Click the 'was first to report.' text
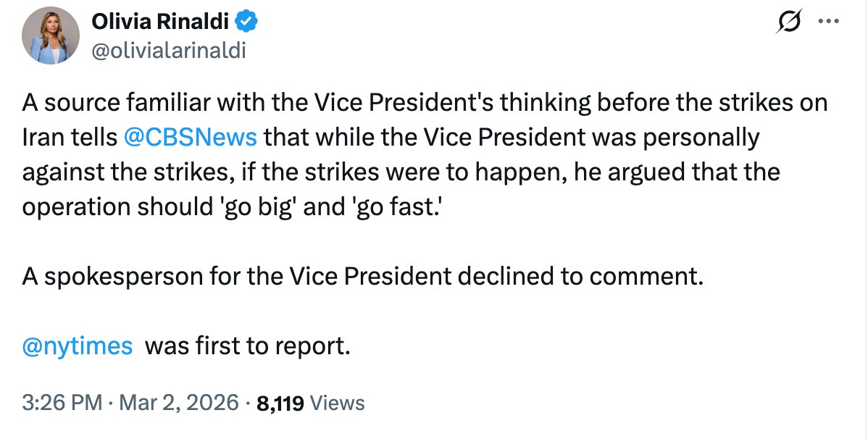This screenshot has width=868, height=439. point(248,346)
